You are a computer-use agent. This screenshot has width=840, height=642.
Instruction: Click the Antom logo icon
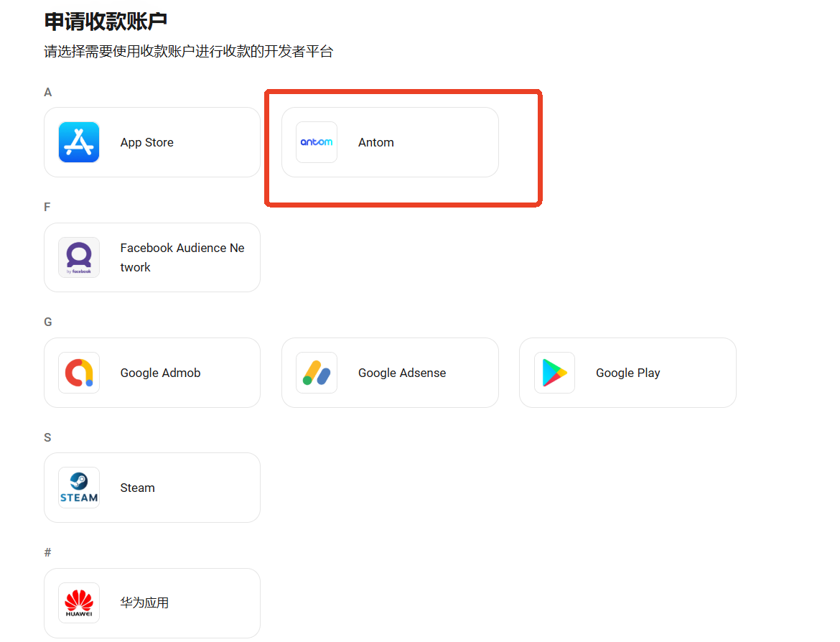click(x=317, y=142)
